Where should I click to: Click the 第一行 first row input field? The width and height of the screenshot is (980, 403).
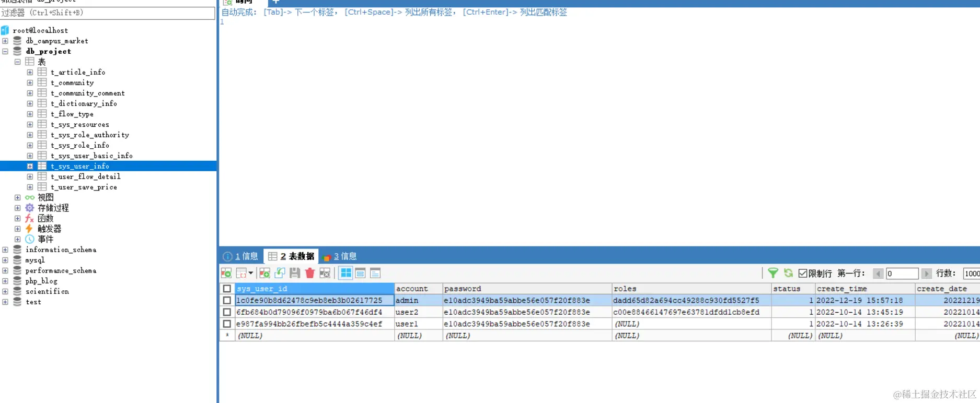click(902, 274)
